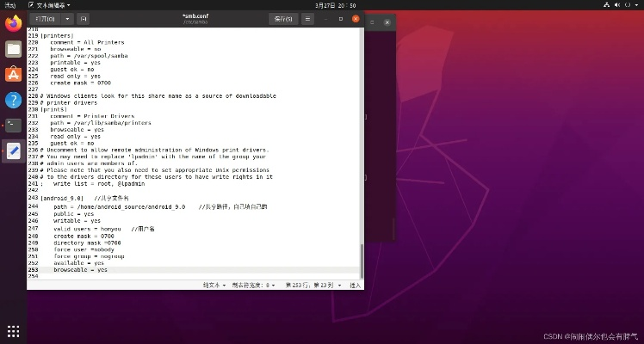Viewport: 644px width, 344px height.
Task: Expand the Open button recent files arrow
Action: click(x=66, y=18)
